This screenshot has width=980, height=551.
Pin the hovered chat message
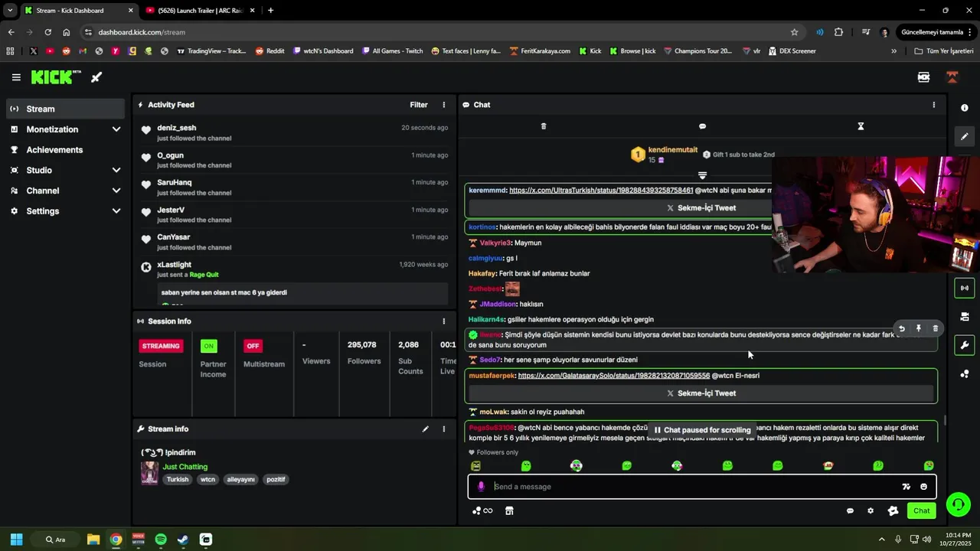919,328
